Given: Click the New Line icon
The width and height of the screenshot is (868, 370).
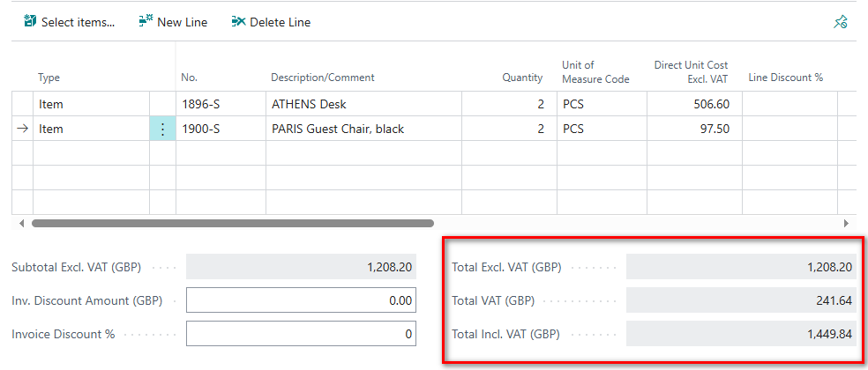Looking at the screenshot, I should pyautogui.click(x=146, y=22).
